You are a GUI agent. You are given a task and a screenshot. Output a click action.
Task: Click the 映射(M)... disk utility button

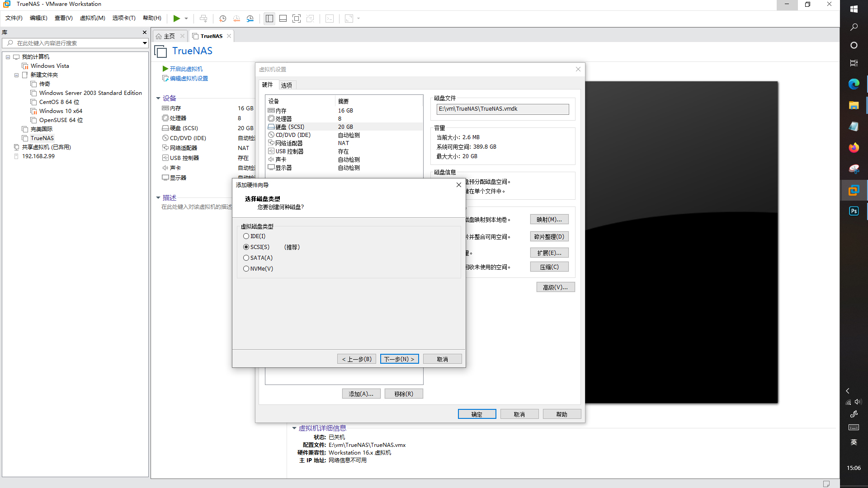(x=549, y=220)
